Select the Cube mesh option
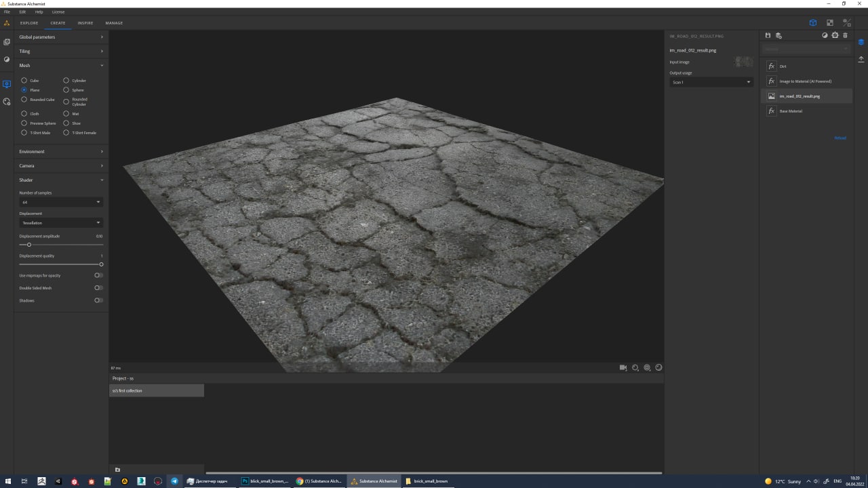This screenshot has width=868, height=488. pos(24,81)
